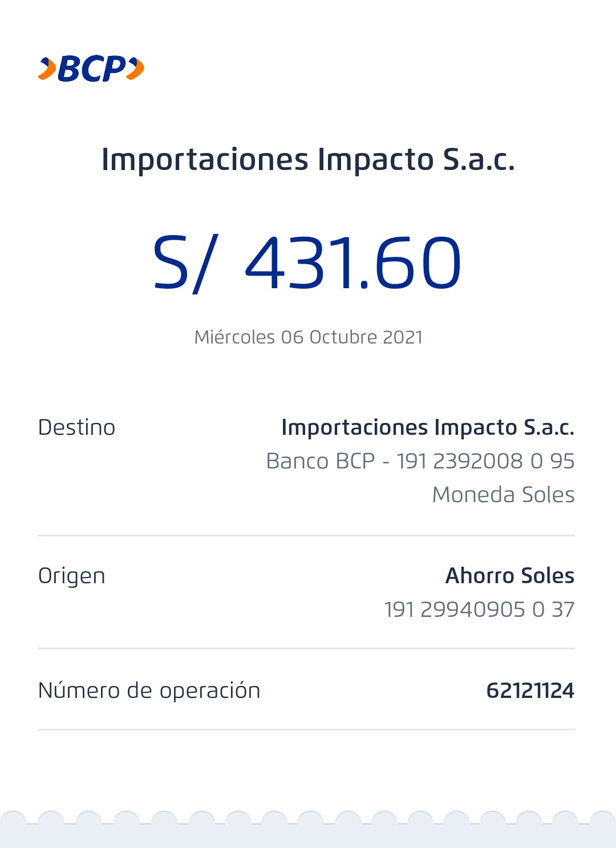Click the Número de operación label

click(x=149, y=690)
